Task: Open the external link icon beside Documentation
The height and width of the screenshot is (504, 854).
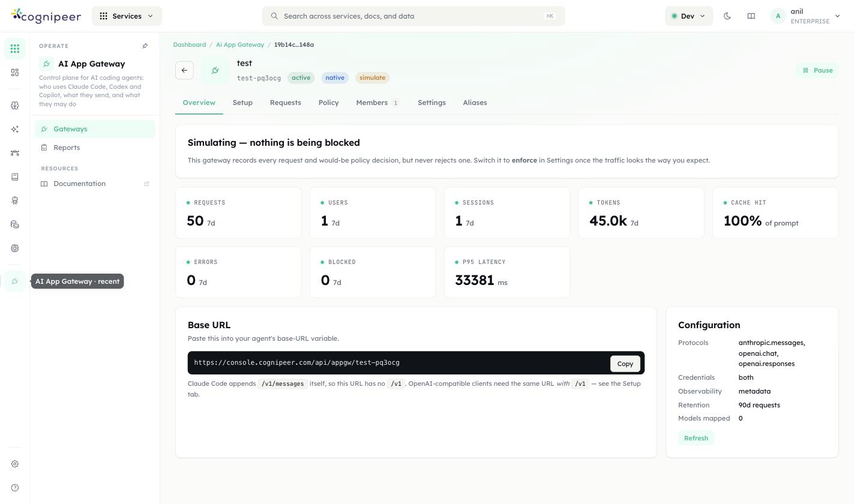Action: point(146,184)
